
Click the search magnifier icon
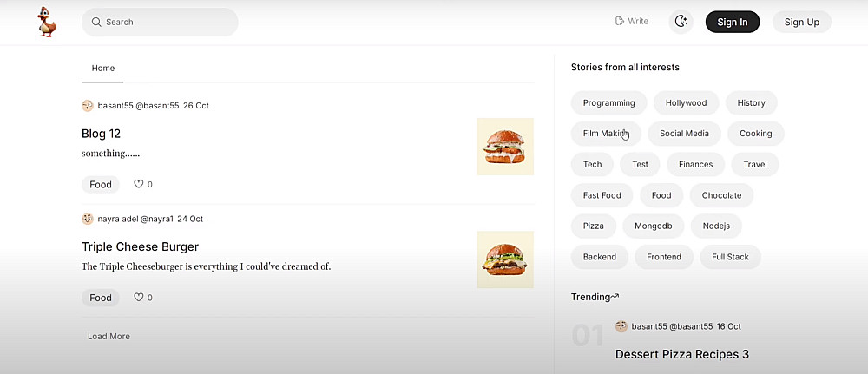[96, 22]
